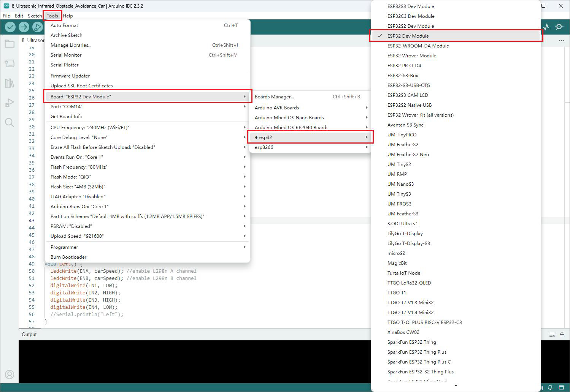Expand the esp32 boards submenu
Image resolution: width=570 pixels, height=392 pixels.
pos(311,137)
